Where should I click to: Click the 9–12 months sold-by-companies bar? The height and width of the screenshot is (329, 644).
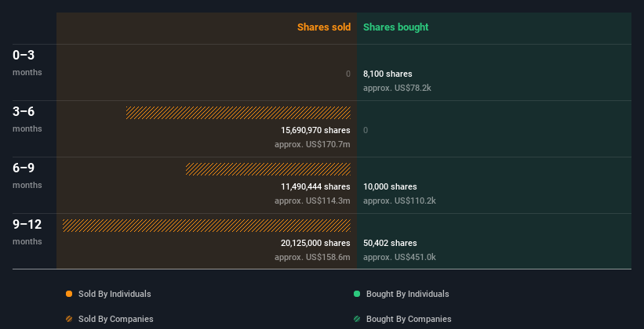tap(206, 226)
